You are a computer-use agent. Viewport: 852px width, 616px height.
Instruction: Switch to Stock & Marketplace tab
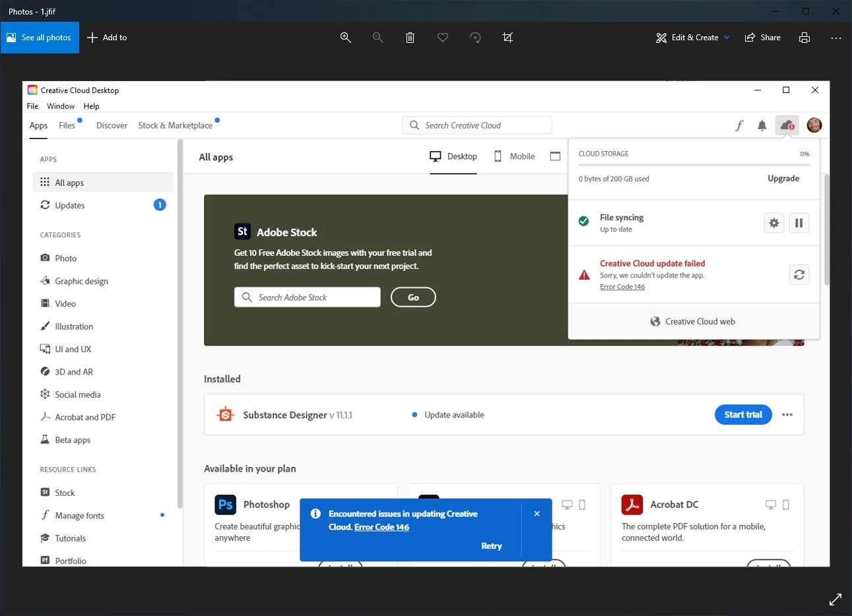(x=175, y=125)
